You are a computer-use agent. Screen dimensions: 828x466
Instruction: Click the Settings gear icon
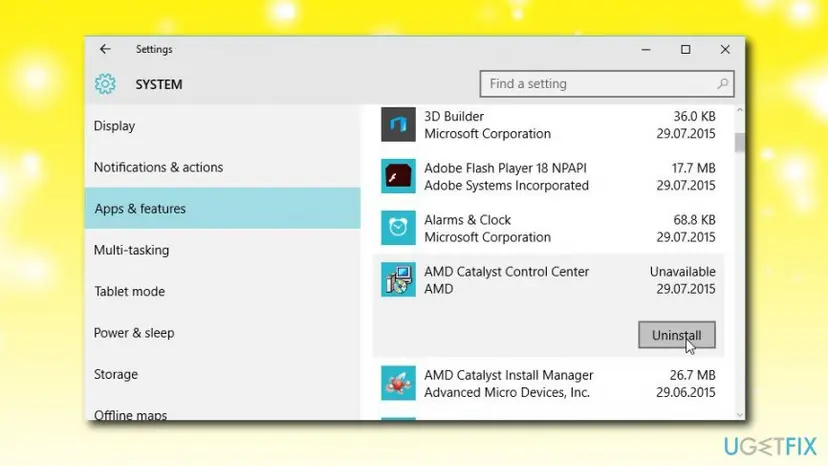105,84
